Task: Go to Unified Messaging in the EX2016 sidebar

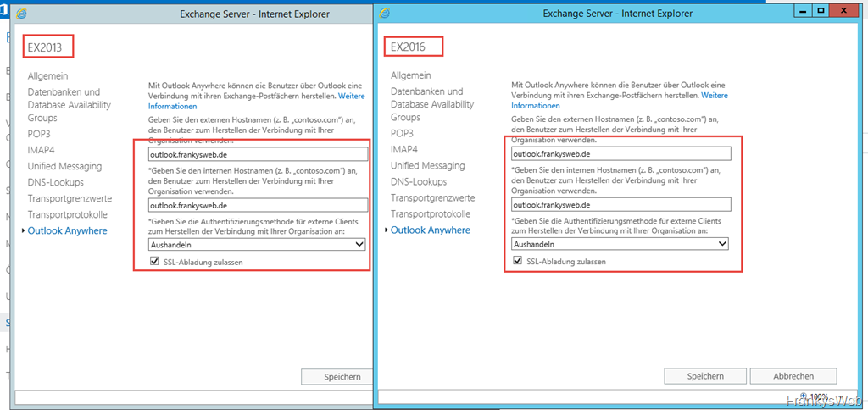Action: tap(428, 165)
